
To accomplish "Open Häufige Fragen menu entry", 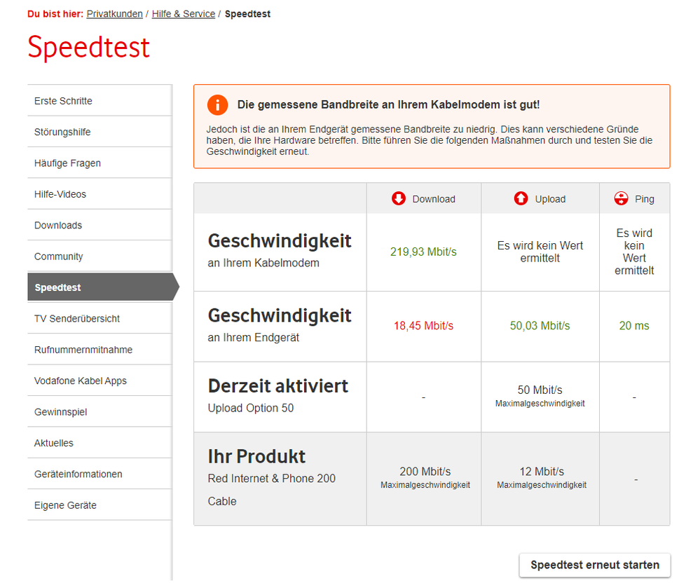I will tap(67, 163).
